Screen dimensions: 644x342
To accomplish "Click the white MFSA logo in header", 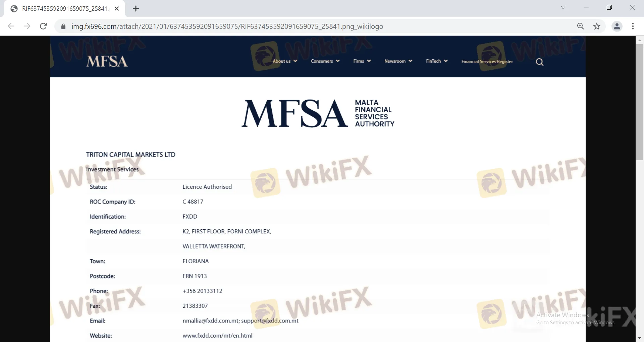I will (107, 61).
